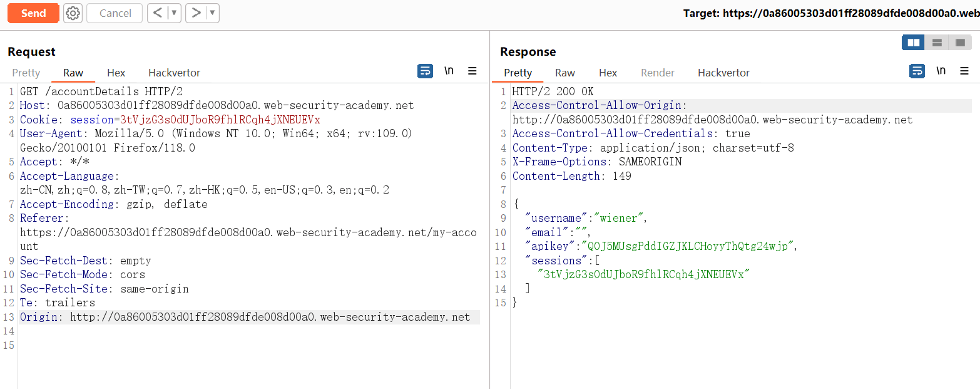Switch to combined single-panel layout view
Image resolution: width=980 pixels, height=389 pixels.
960,43
